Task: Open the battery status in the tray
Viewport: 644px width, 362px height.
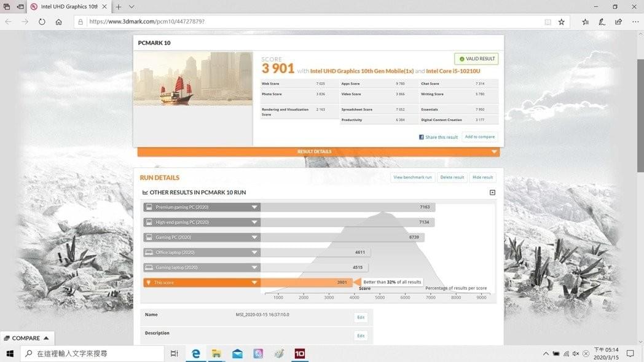Action: pyautogui.click(x=556, y=354)
